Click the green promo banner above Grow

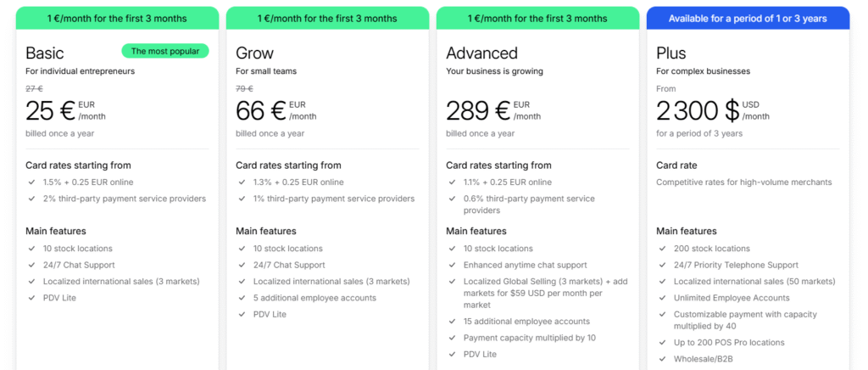click(327, 18)
